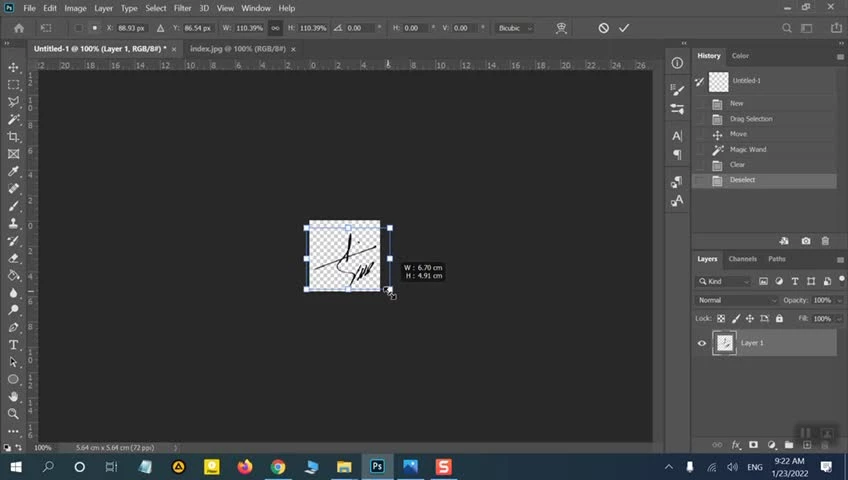Viewport: 848px width, 480px height.
Task: Toggle the lock all layer button
Action: 779,318
